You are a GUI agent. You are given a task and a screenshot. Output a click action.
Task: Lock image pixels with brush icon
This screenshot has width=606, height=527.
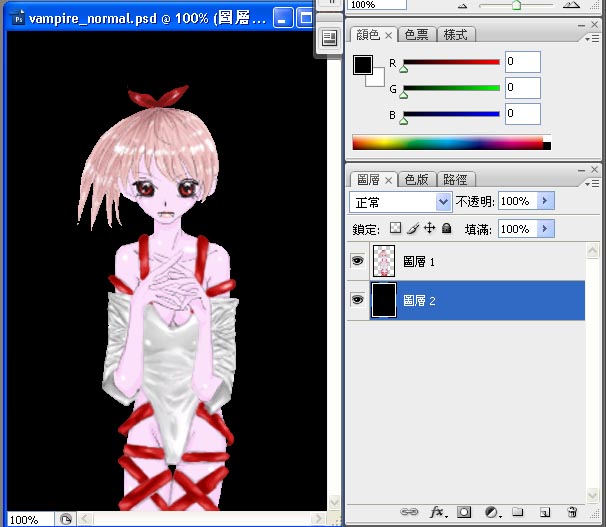tap(413, 228)
